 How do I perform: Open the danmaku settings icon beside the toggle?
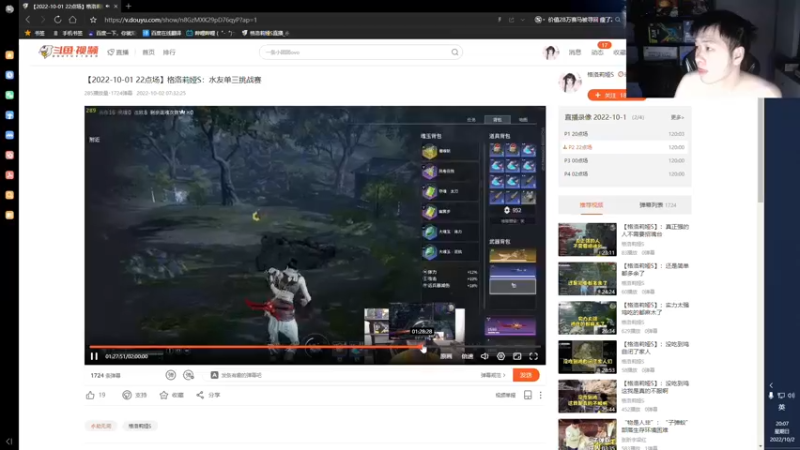click(189, 375)
